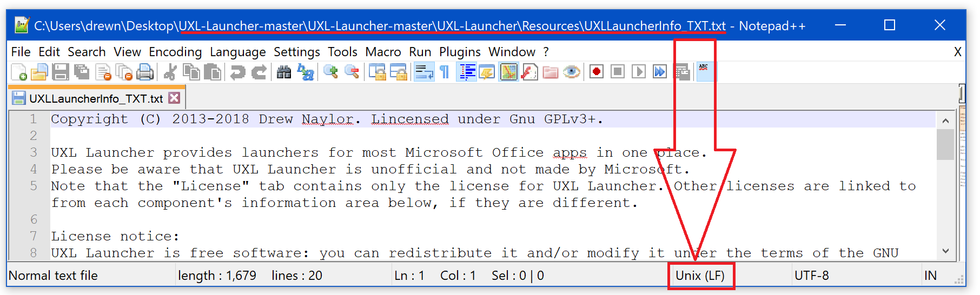Click the Close document toolbar icon
980x295 pixels.
[103, 72]
